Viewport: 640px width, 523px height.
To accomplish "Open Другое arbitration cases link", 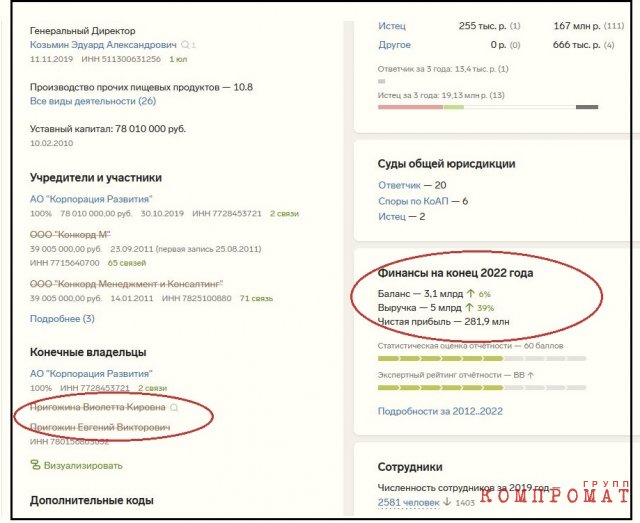I will coord(394,45).
